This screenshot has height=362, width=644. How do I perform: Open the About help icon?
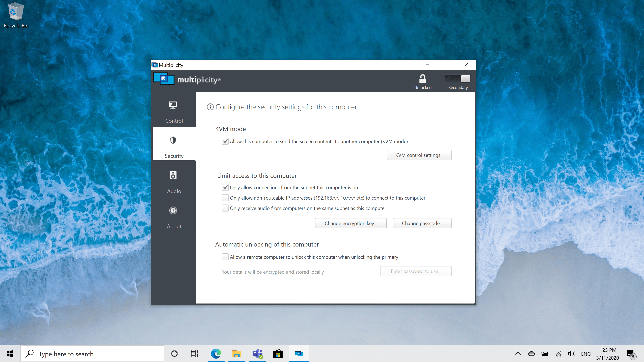click(173, 211)
